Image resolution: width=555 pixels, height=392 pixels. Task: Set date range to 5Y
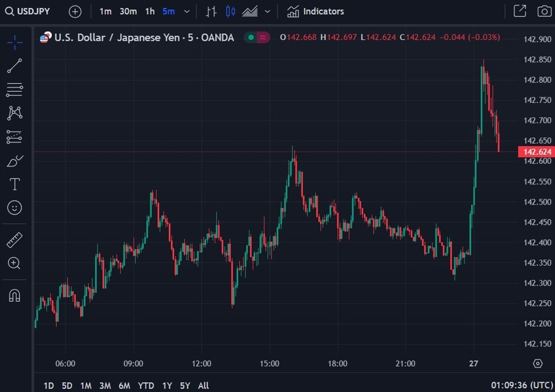point(185,386)
